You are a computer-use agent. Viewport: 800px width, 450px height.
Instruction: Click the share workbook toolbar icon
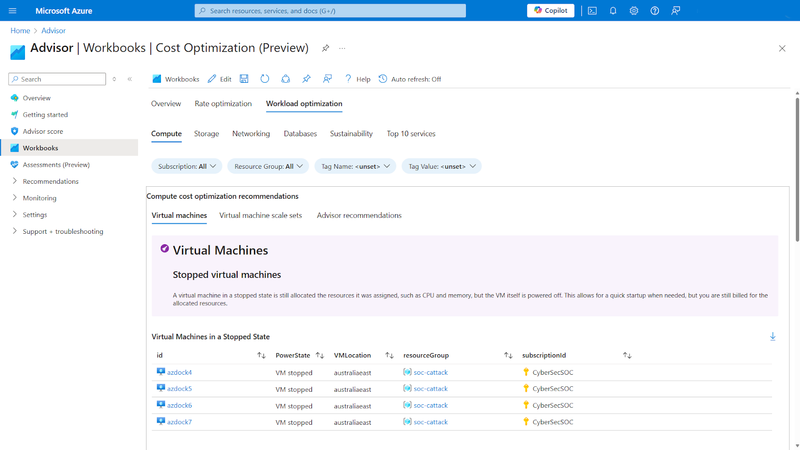(286, 79)
